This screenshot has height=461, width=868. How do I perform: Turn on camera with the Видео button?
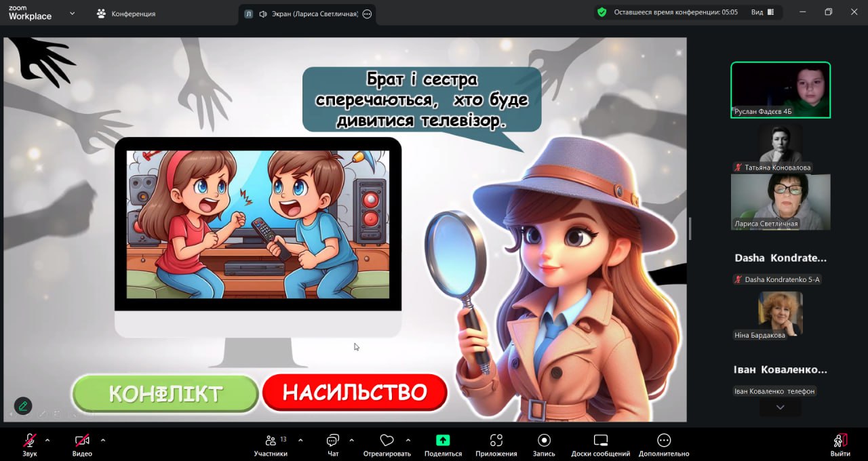pyautogui.click(x=82, y=441)
